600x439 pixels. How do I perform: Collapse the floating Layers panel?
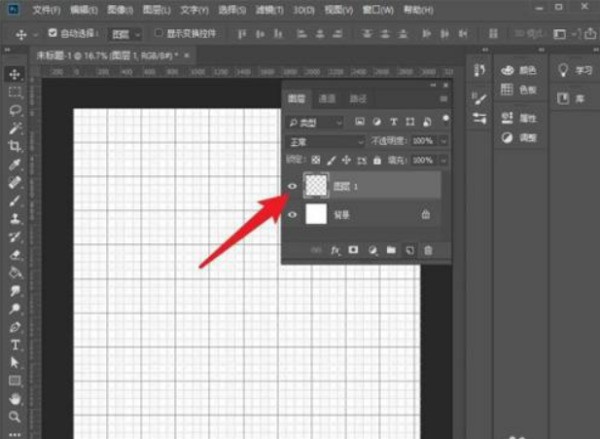tap(433, 85)
